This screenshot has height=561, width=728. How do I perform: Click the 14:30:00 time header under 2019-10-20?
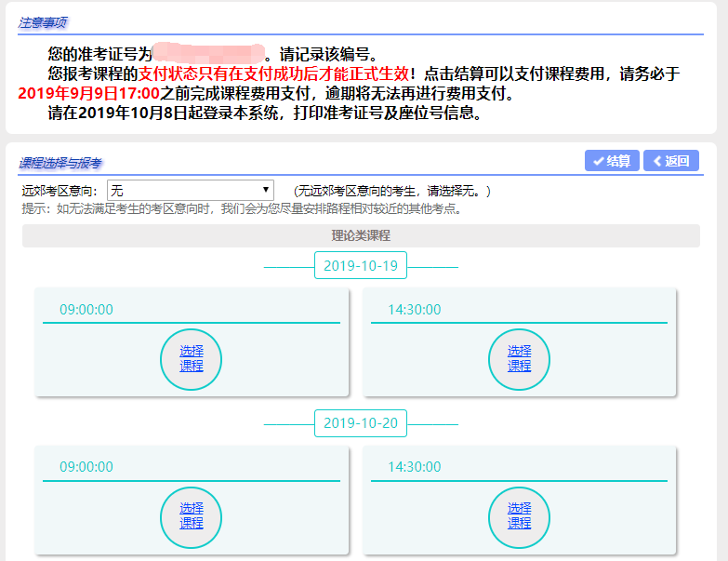coord(415,467)
